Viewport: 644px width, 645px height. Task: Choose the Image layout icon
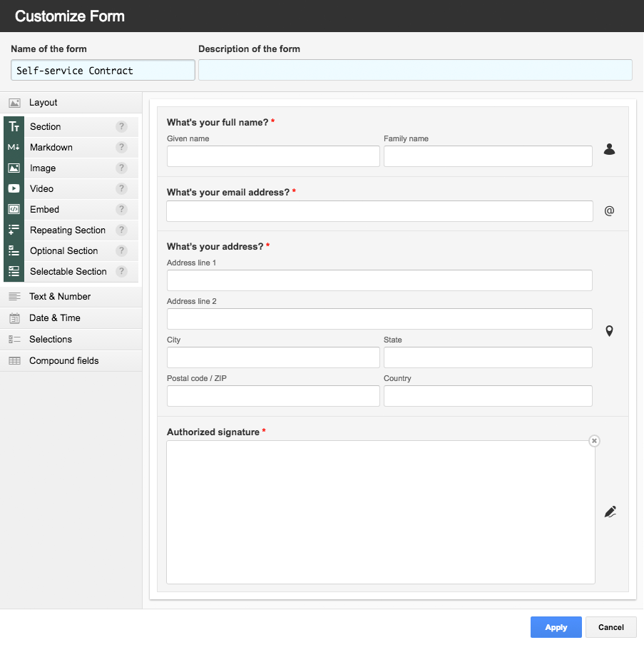[14, 168]
